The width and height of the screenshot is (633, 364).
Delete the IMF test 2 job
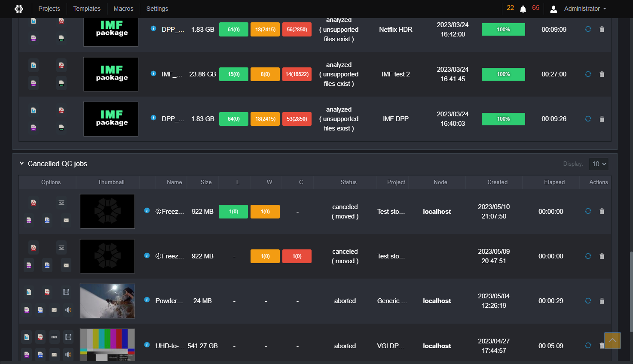point(602,74)
